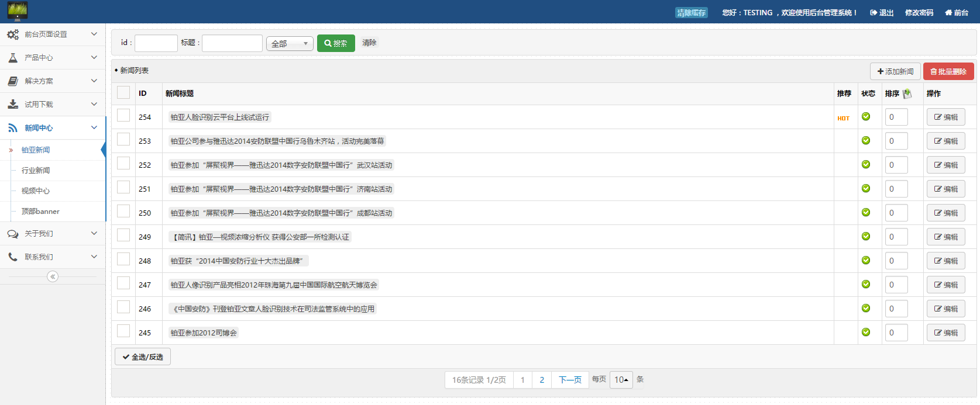Click the red 批量删除 button
Image resolution: width=980 pixels, height=405 pixels.
948,71
